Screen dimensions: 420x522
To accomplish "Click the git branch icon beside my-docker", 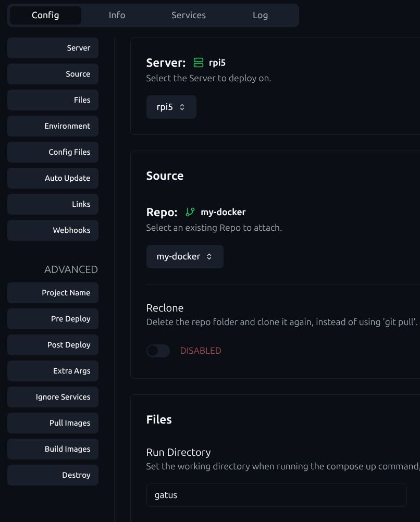I will coord(190,212).
